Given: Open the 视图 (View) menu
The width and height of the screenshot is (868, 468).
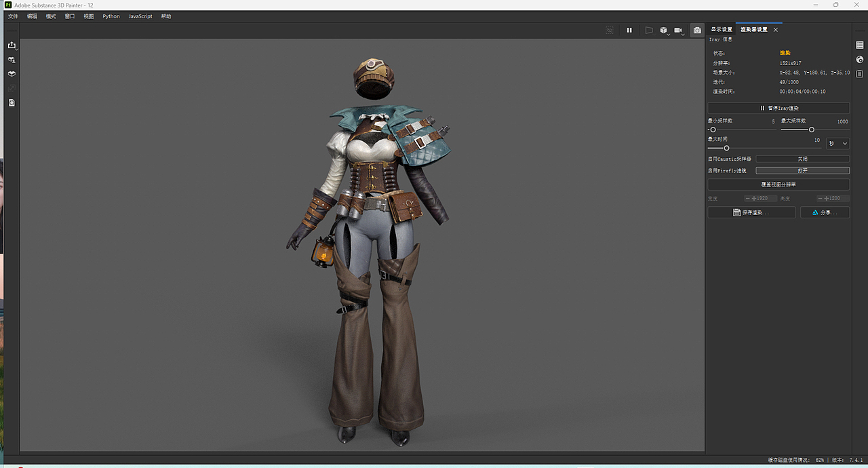Looking at the screenshot, I should click(89, 16).
